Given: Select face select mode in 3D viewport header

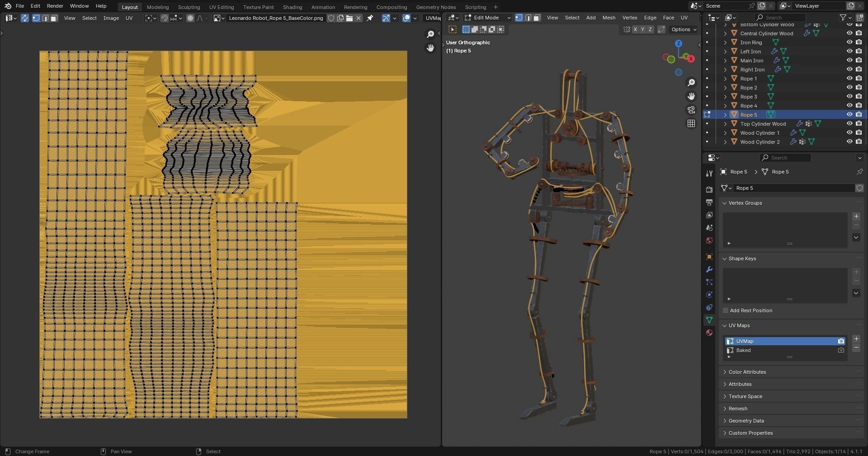Looking at the screenshot, I should (537, 18).
